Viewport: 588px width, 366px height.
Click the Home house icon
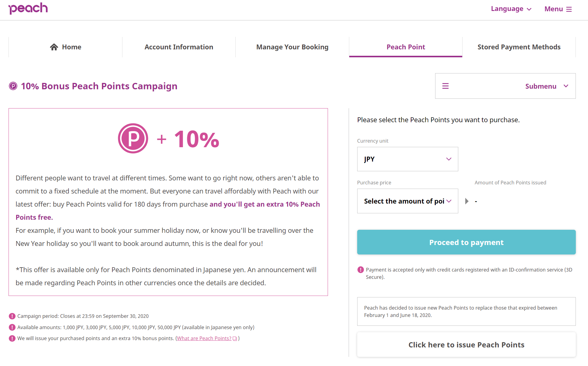54,47
